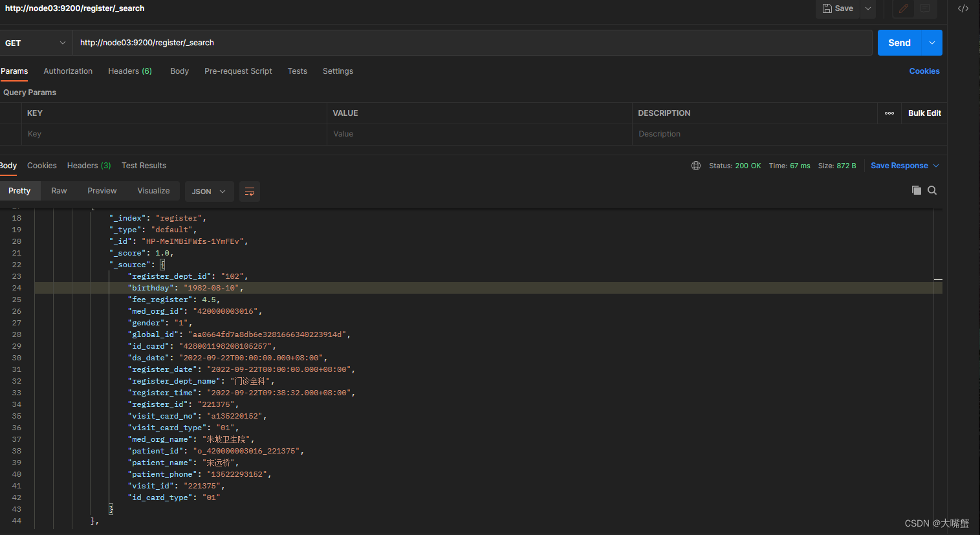Screen dimensions: 980x535
Task: Open the GET method dropdown
Action: 36,43
